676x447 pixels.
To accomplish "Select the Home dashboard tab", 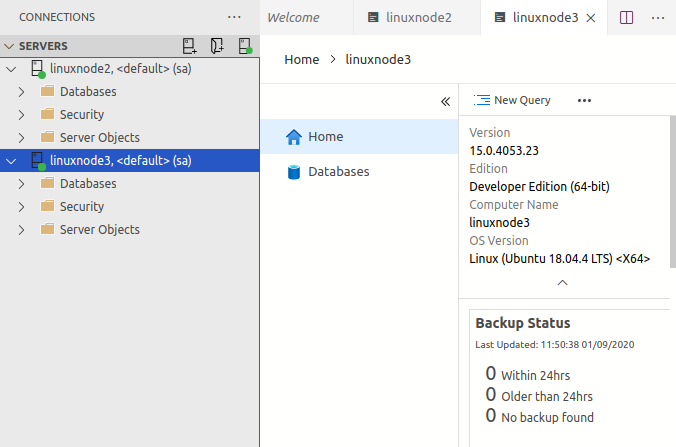I will [x=326, y=136].
